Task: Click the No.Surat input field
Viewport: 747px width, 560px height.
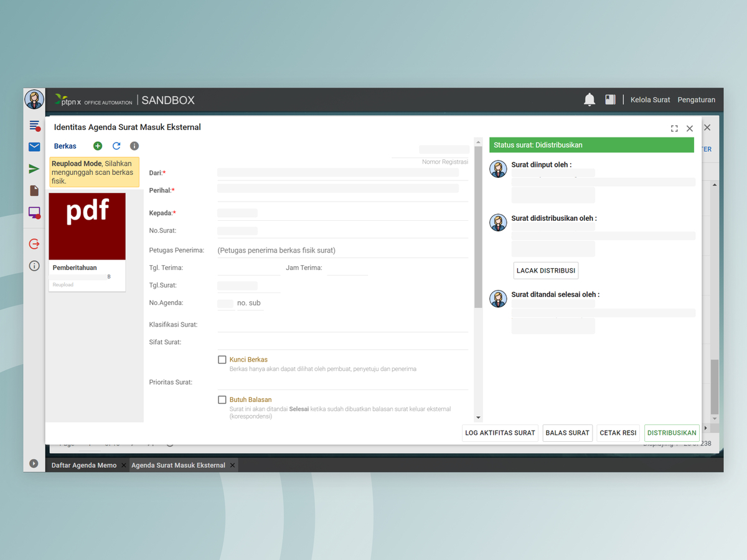Action: [x=342, y=230]
